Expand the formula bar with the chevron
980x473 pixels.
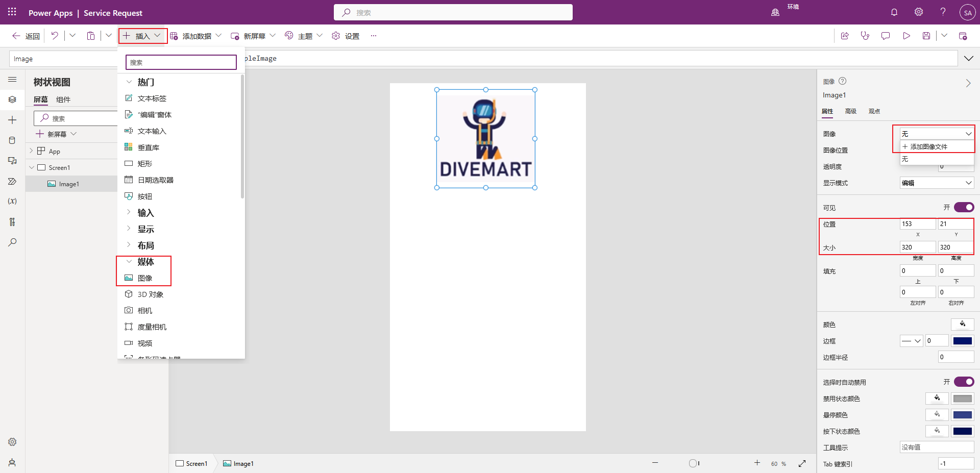(969, 58)
